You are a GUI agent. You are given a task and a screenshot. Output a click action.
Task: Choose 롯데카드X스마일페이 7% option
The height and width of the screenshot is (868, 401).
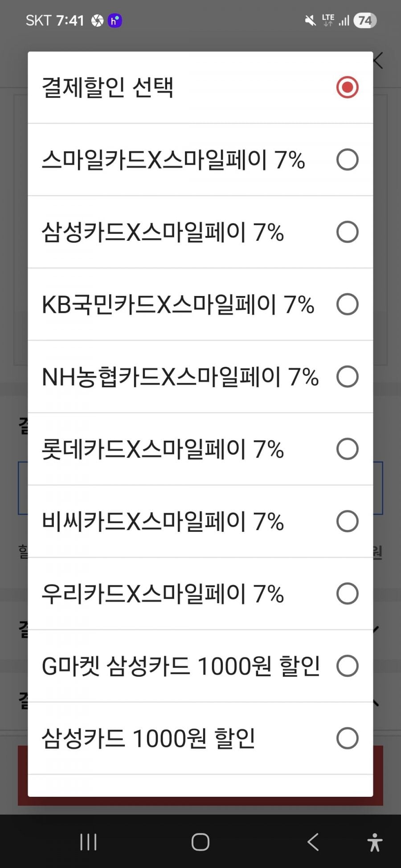347,449
